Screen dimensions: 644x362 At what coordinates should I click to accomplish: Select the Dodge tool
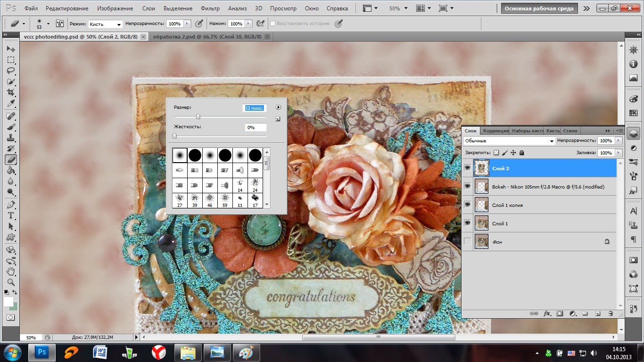coord(11,192)
